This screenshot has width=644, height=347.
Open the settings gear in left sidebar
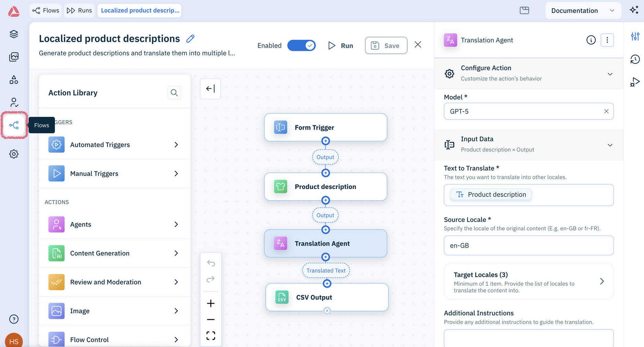click(14, 154)
